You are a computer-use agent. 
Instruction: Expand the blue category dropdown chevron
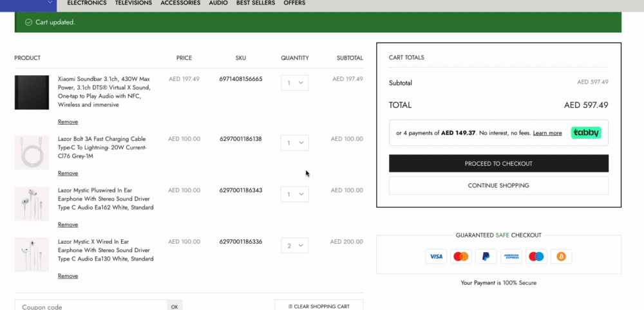pos(50,3)
